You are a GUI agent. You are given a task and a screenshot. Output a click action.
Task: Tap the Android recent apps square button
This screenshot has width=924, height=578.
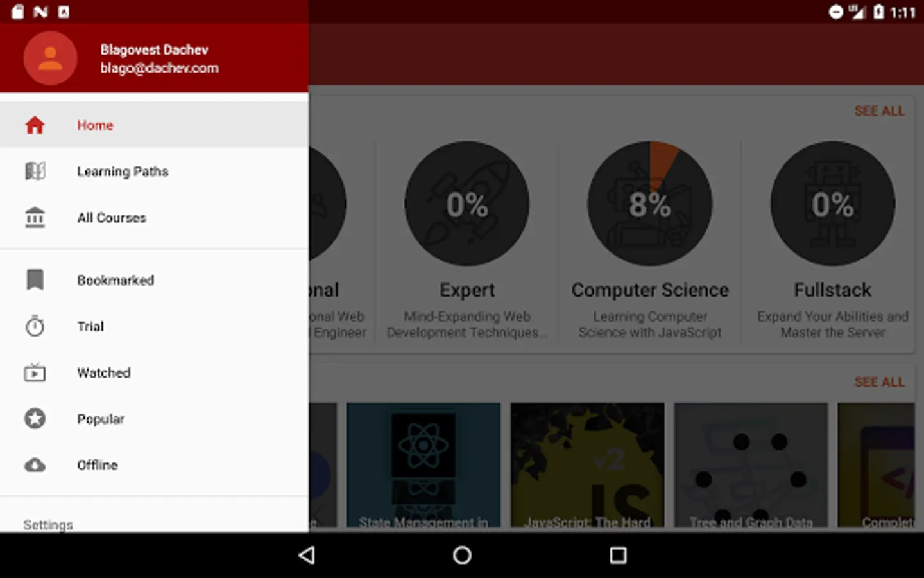(x=618, y=556)
